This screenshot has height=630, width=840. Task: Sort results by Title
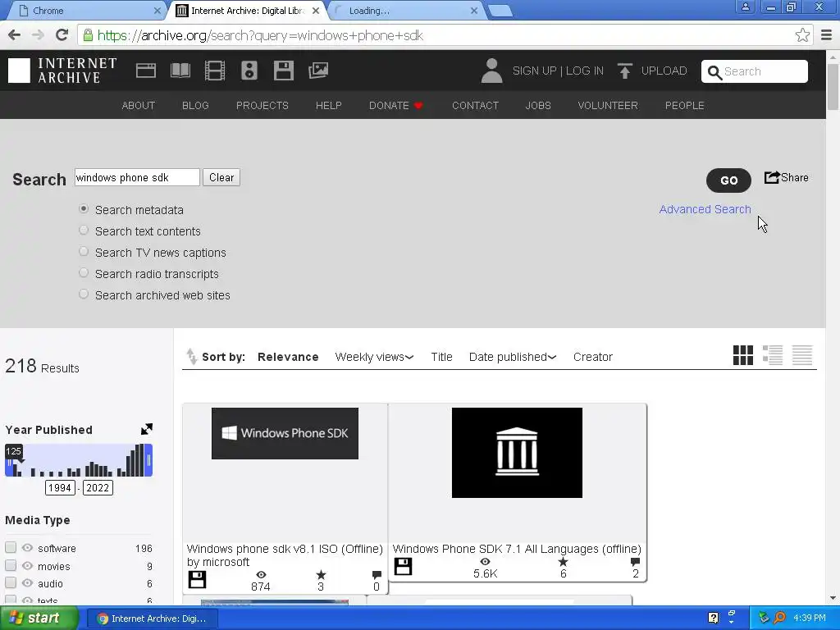441,357
